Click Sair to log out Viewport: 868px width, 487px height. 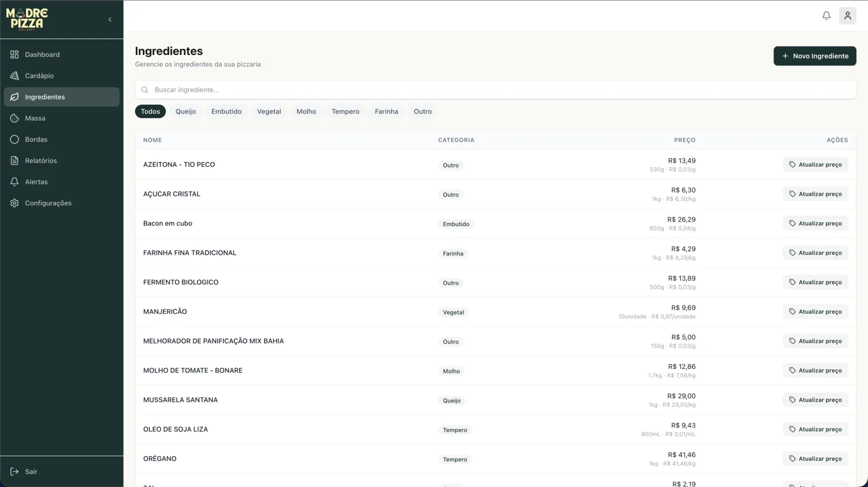[31, 472]
